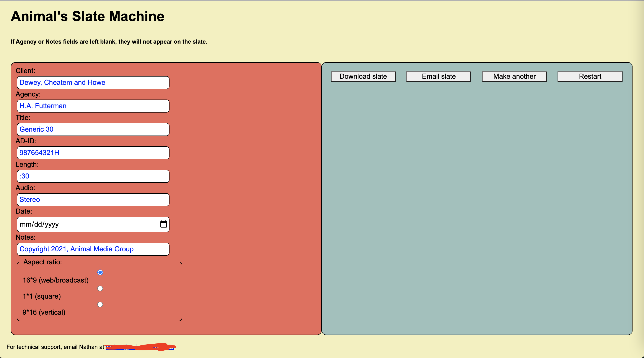Click the Download slate button
The image size is (644, 358).
click(363, 76)
